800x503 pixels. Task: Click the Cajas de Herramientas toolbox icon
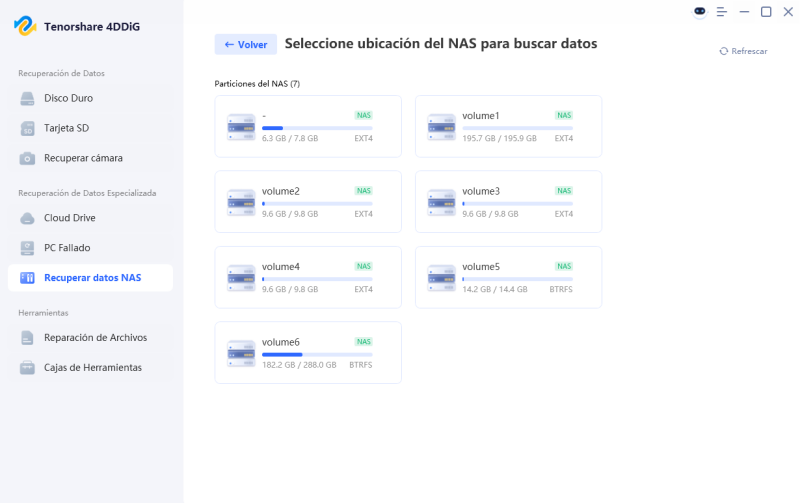click(28, 368)
